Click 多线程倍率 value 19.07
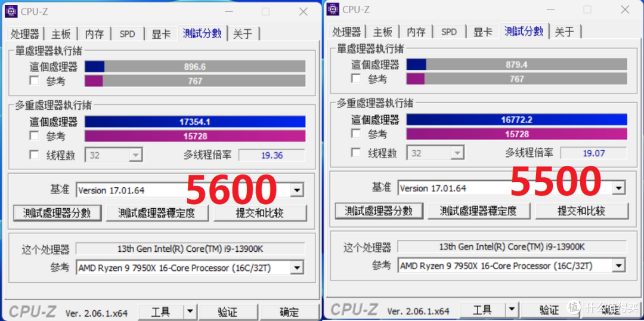 [x=593, y=153]
